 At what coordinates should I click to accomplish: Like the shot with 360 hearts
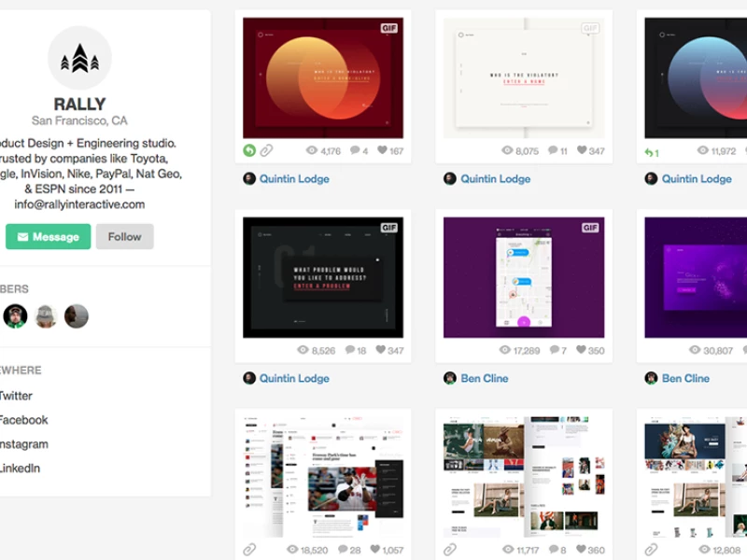581,549
